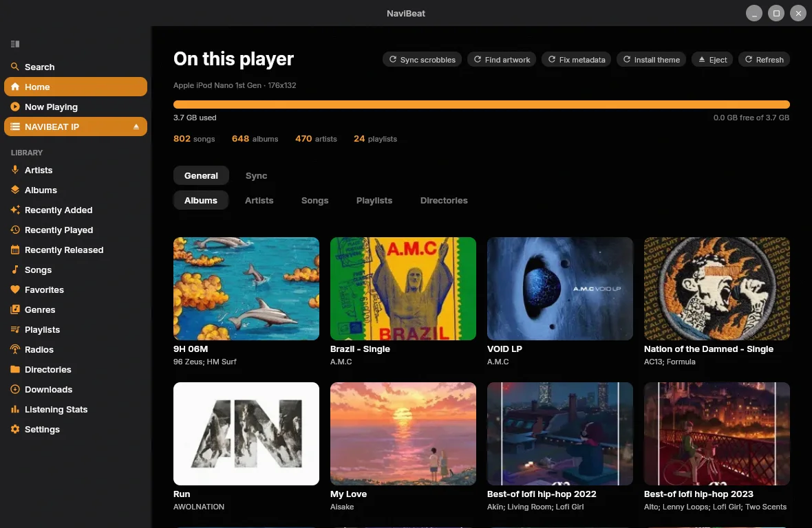Click the orange storage usage bar
This screenshot has height=528, width=812.
pos(482,104)
